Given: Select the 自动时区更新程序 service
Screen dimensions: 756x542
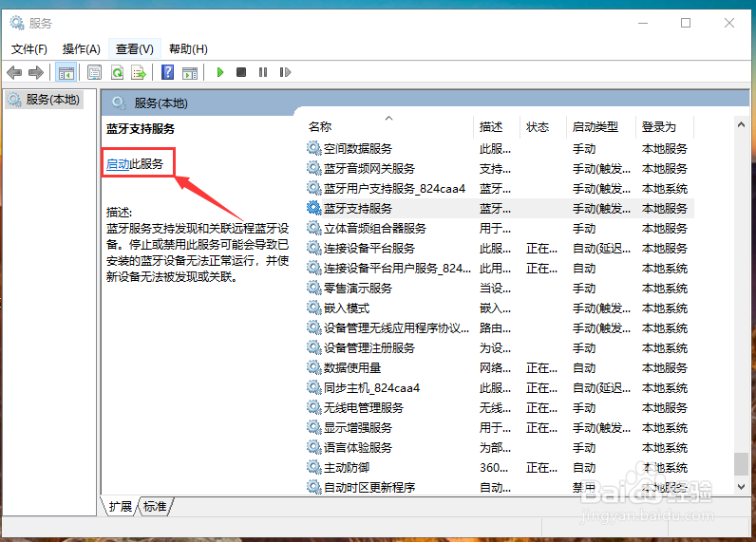Looking at the screenshot, I should (369, 487).
